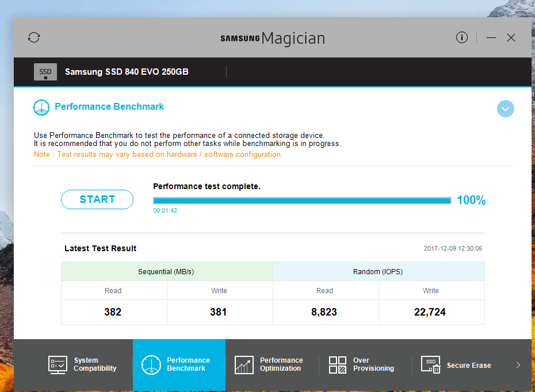Click the SSD drive icon
This screenshot has width=535, height=392.
(x=45, y=72)
